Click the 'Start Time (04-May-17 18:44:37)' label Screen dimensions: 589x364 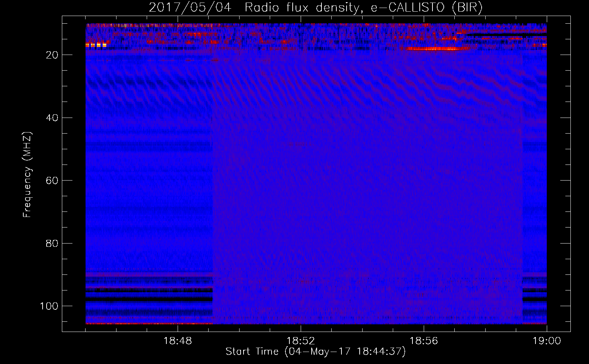316,352
